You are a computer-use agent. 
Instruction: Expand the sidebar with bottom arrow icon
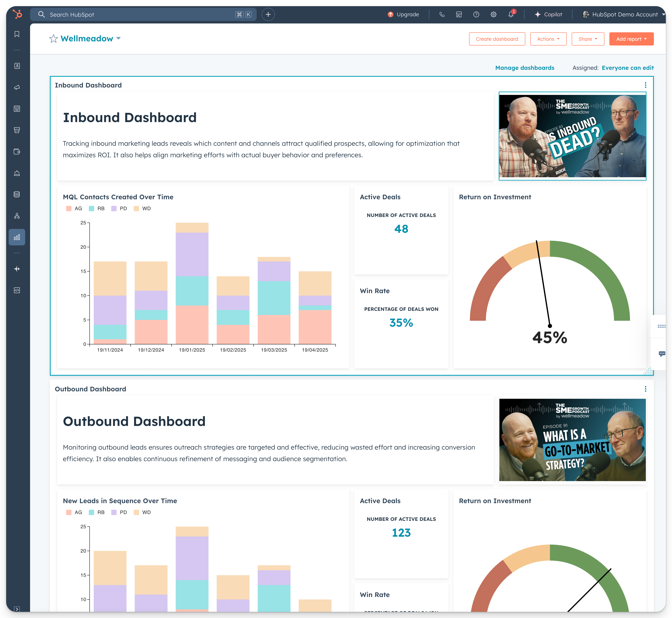click(x=17, y=609)
